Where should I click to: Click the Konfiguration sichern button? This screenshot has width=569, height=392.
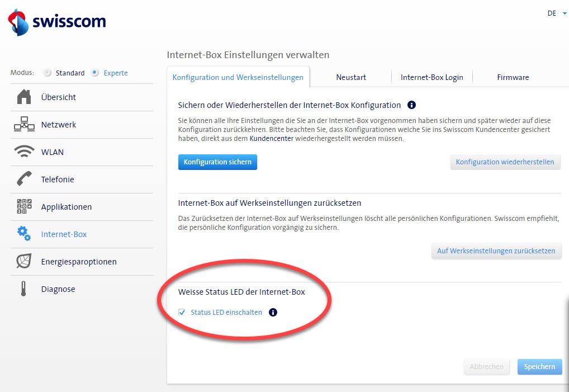coord(217,162)
